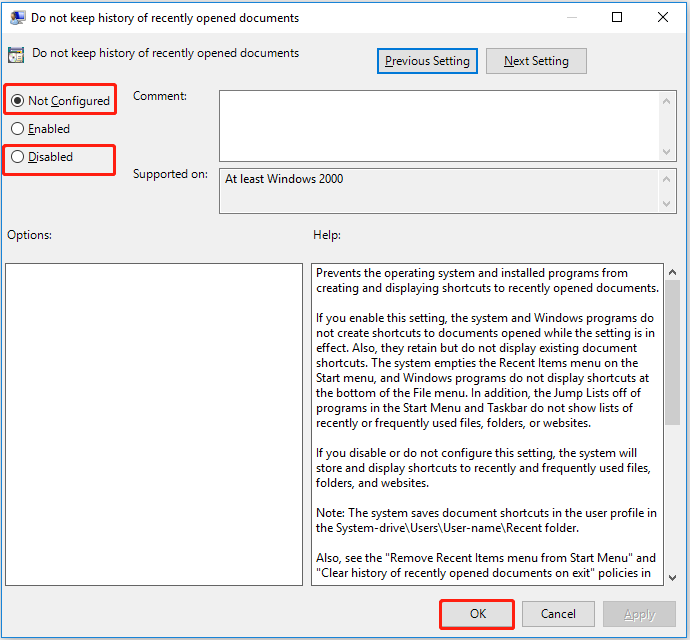Click the Help panel scrollbar thumb
This screenshot has width=690, height=640.
coord(672,352)
